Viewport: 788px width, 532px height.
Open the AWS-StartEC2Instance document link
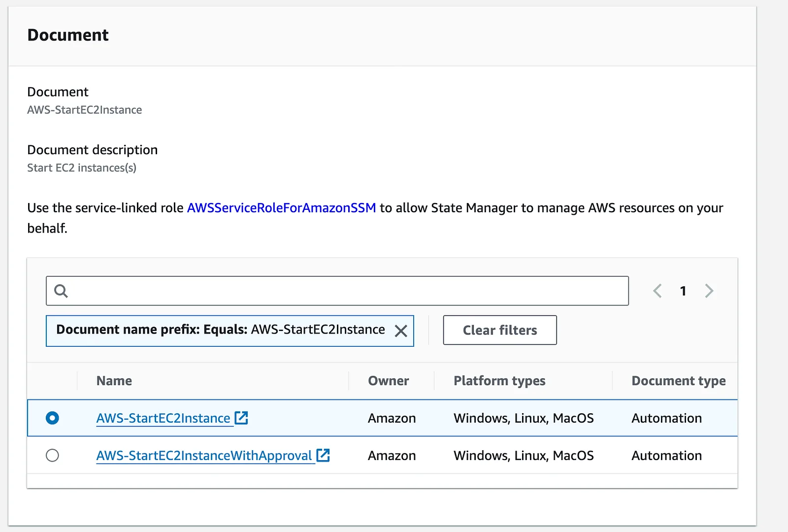tap(164, 418)
